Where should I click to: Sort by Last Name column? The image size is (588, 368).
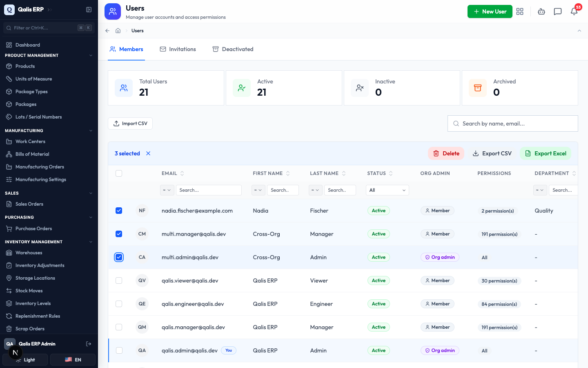(328, 173)
